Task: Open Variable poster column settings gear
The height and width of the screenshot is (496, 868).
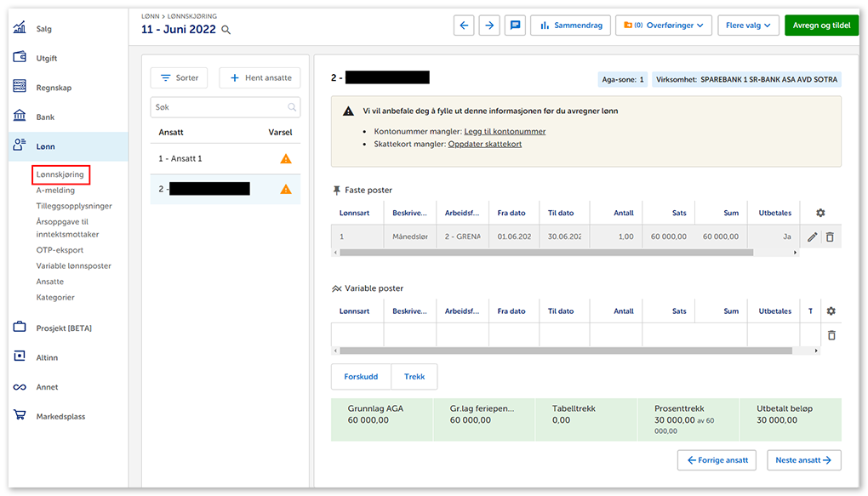Action: click(831, 311)
